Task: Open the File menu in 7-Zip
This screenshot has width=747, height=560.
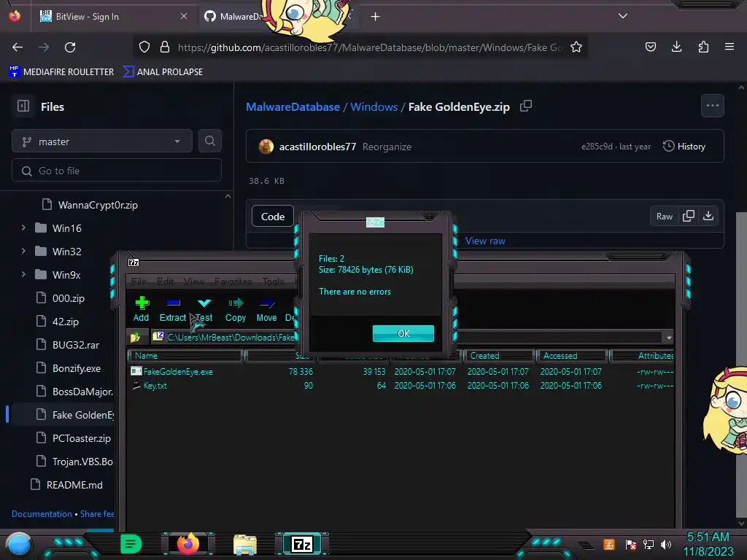Action: (138, 281)
